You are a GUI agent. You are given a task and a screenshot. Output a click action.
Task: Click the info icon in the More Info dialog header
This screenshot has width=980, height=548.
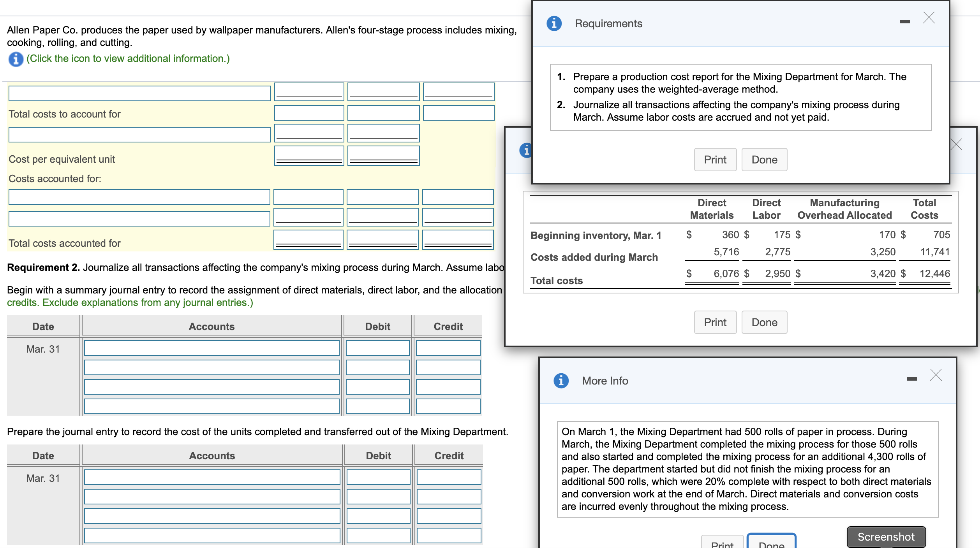561,381
